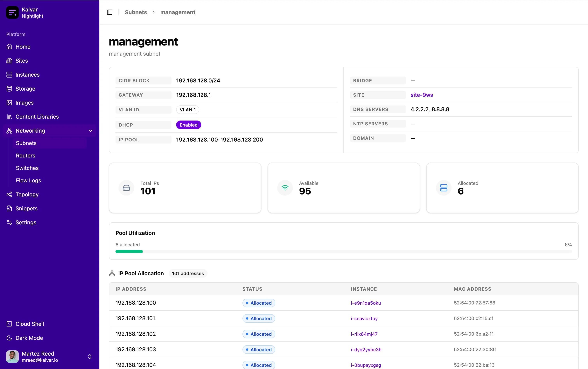
Task: Open the site-9ws link
Action: point(422,95)
